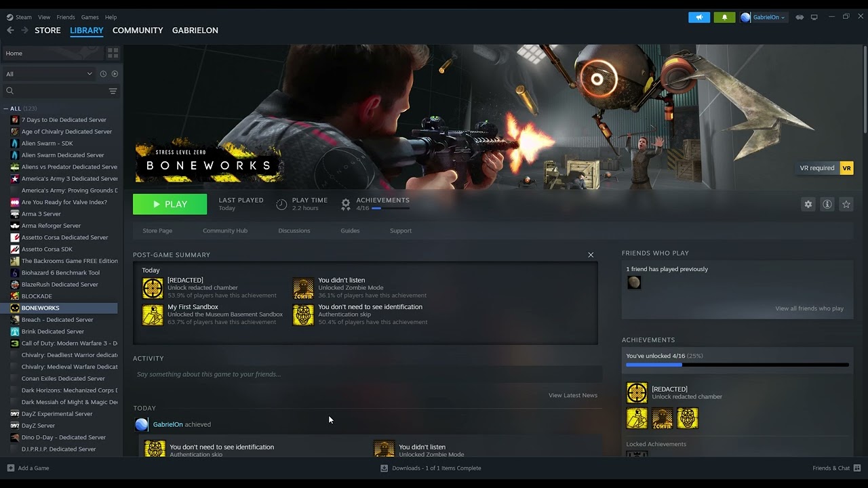Open the Guides link
868x488 pixels.
click(350, 230)
